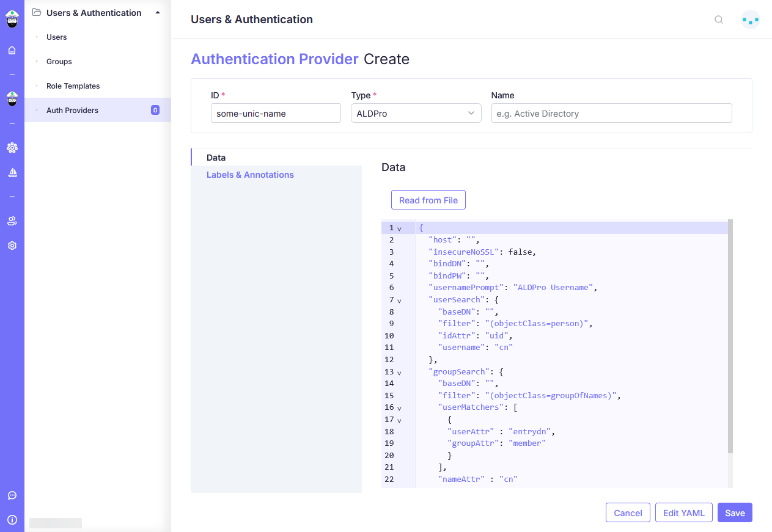Focus the Name input field

611,114
